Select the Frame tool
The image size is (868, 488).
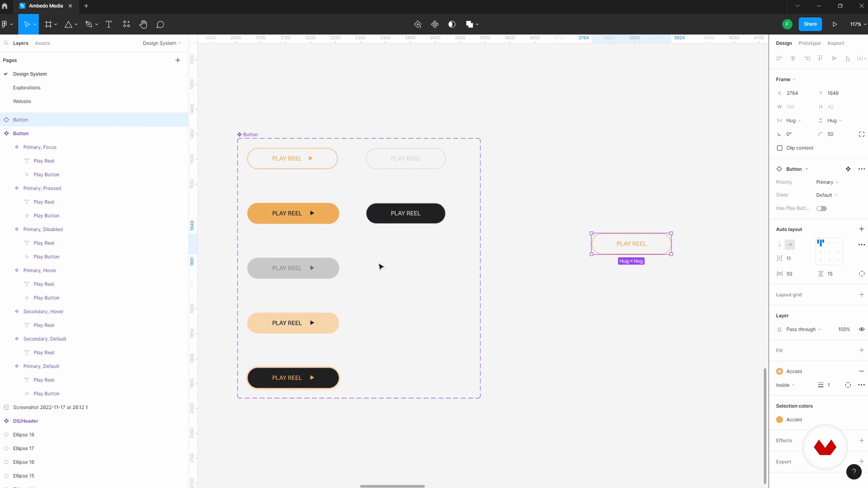coord(49,24)
